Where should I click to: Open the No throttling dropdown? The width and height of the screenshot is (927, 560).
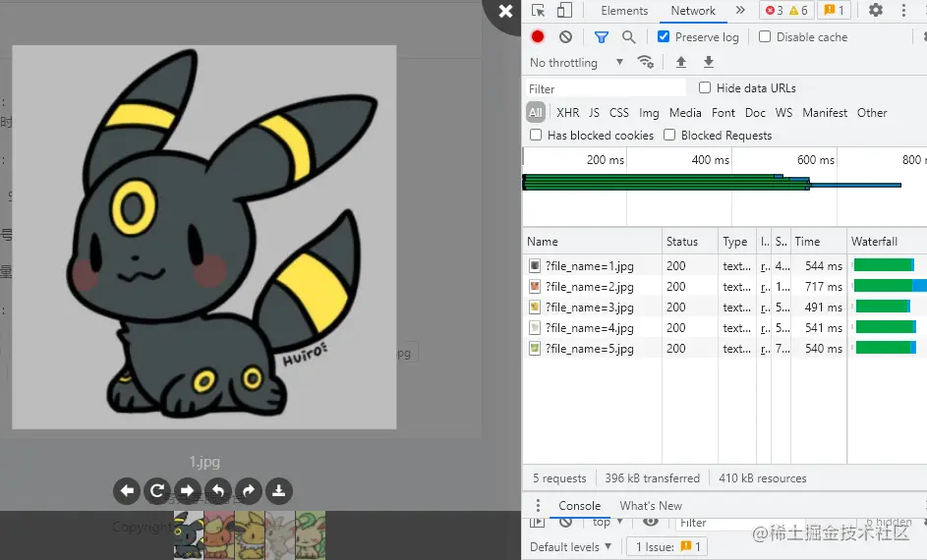[x=576, y=63]
